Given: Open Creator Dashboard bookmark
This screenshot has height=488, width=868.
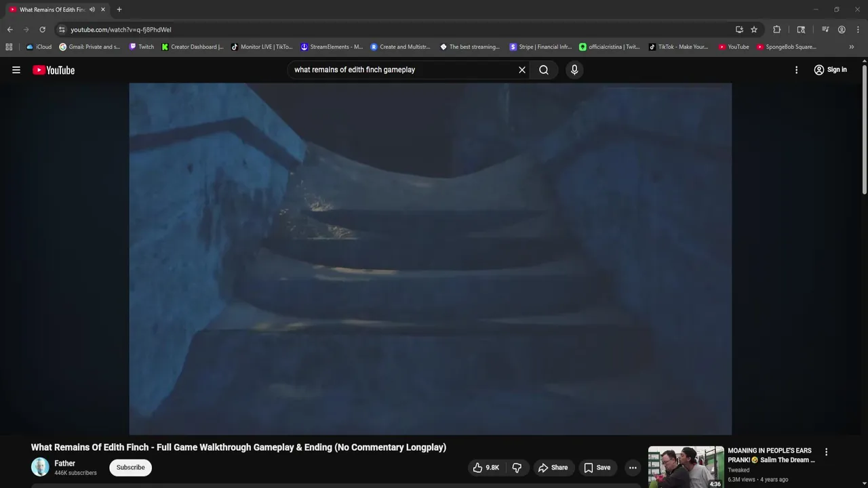Looking at the screenshot, I should pyautogui.click(x=192, y=47).
